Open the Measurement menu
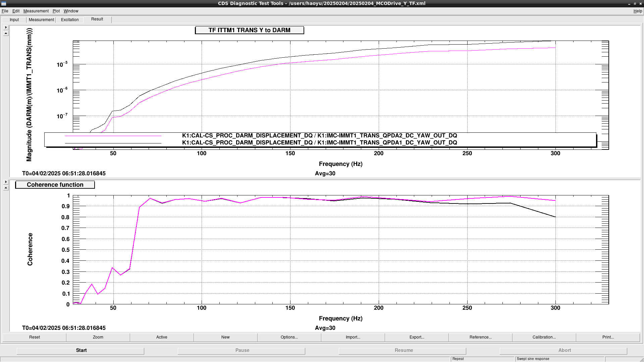This screenshot has height=362, width=644. click(36, 11)
